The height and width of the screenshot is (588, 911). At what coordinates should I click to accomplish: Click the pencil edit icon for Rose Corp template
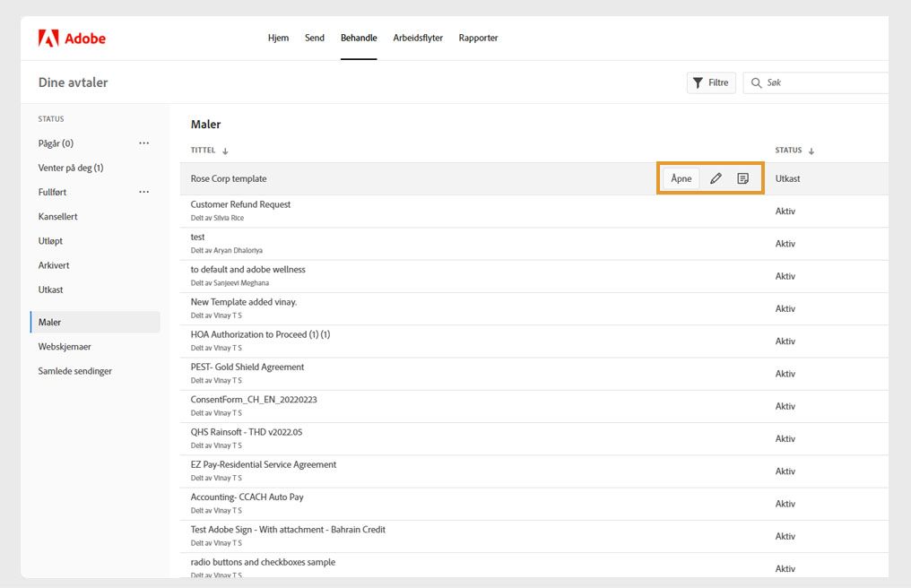(716, 178)
